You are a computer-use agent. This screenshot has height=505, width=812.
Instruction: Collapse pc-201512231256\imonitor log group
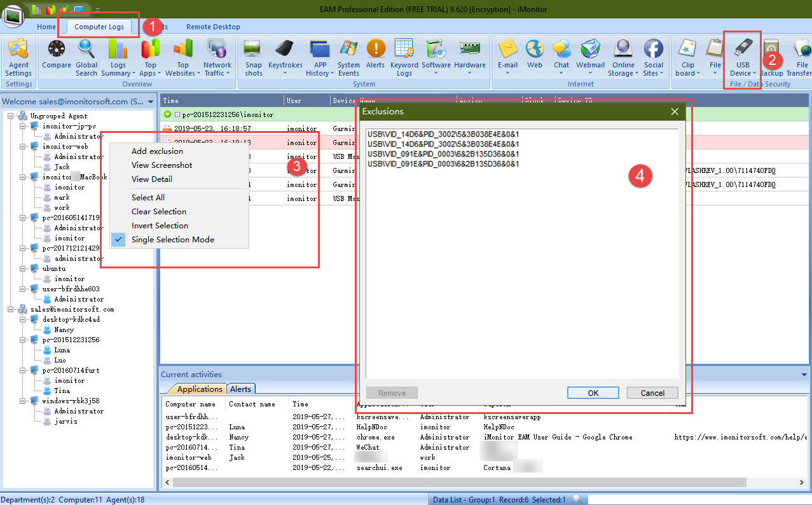[167, 115]
